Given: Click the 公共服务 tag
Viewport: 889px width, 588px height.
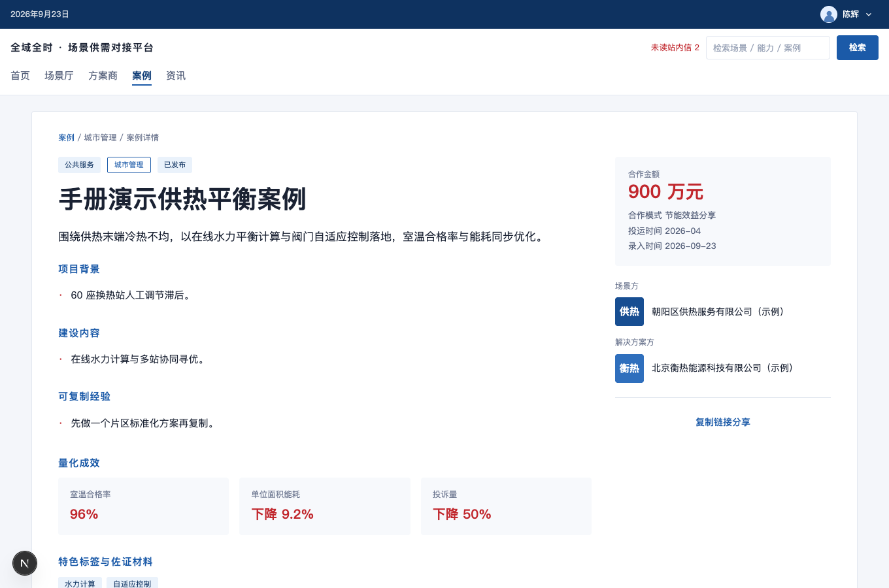Looking at the screenshot, I should (79, 165).
